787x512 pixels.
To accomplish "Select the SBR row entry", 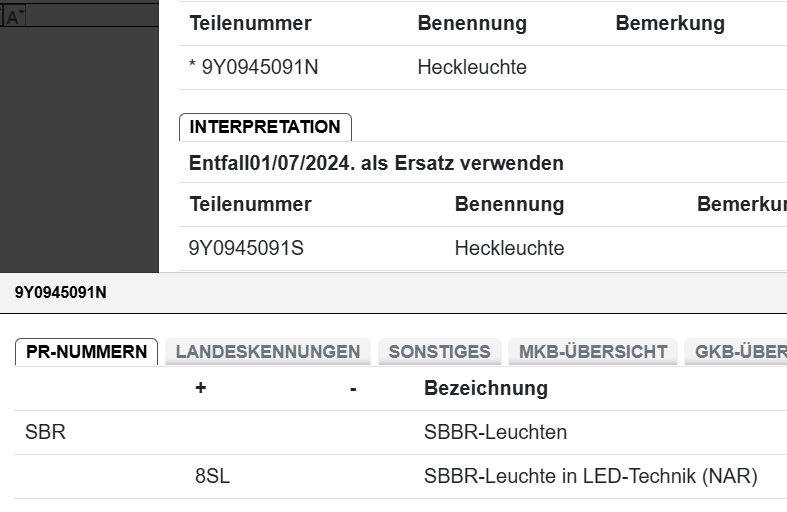I will pyautogui.click(x=45, y=433).
